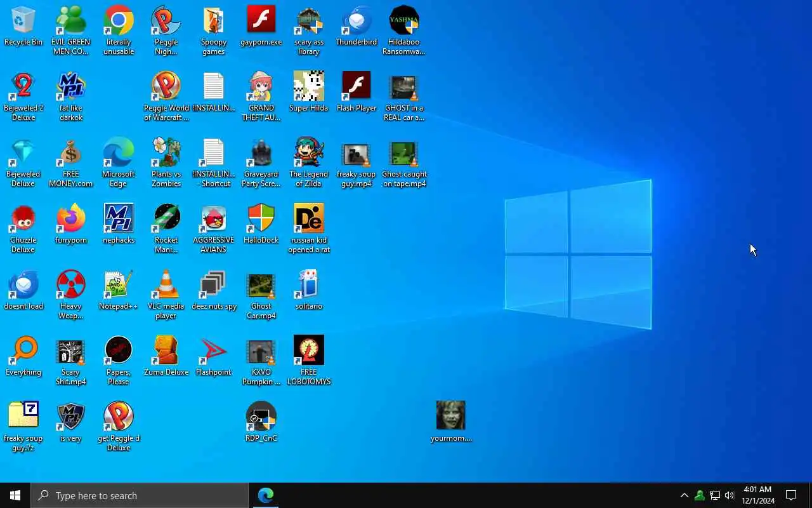Select the fat like darkok icon

click(x=71, y=87)
